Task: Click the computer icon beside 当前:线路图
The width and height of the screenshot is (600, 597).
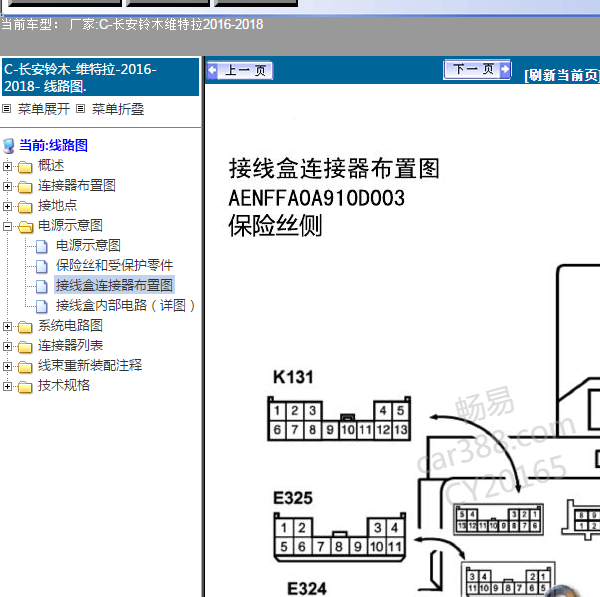Action: (8, 146)
